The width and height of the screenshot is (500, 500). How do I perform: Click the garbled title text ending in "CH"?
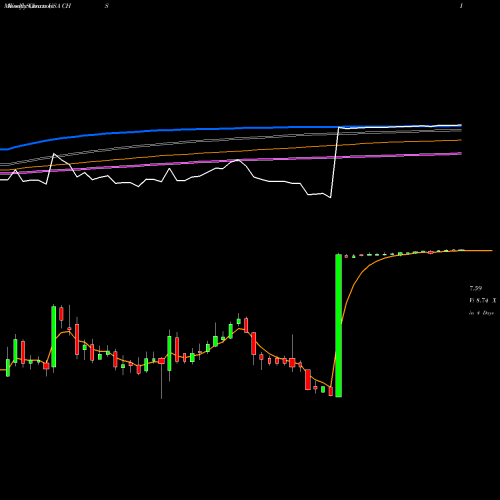[x=37, y=6]
